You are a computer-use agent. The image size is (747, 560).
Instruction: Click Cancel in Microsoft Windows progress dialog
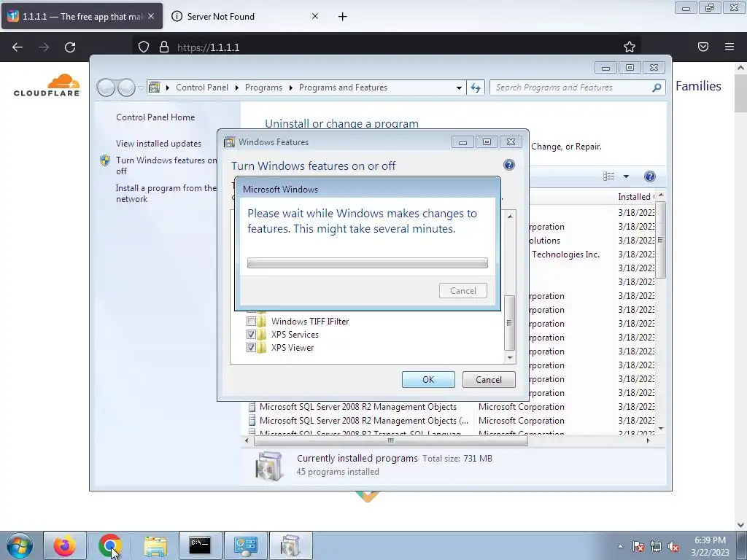tap(463, 290)
